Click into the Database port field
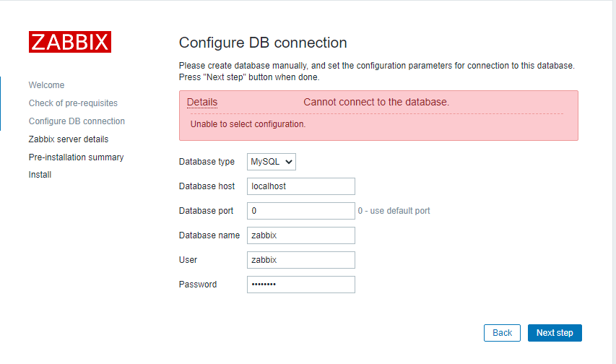Image resolution: width=616 pixels, height=364 pixels. pyautogui.click(x=301, y=211)
